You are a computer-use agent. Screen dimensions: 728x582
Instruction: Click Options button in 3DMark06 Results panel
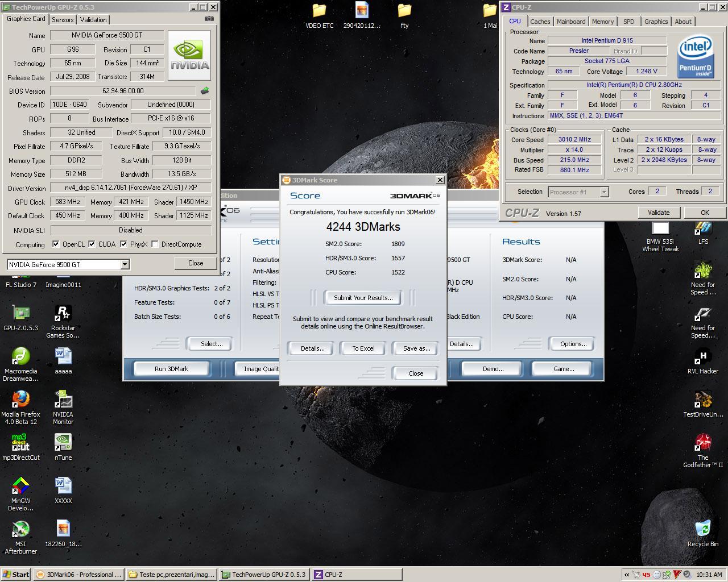(x=573, y=344)
